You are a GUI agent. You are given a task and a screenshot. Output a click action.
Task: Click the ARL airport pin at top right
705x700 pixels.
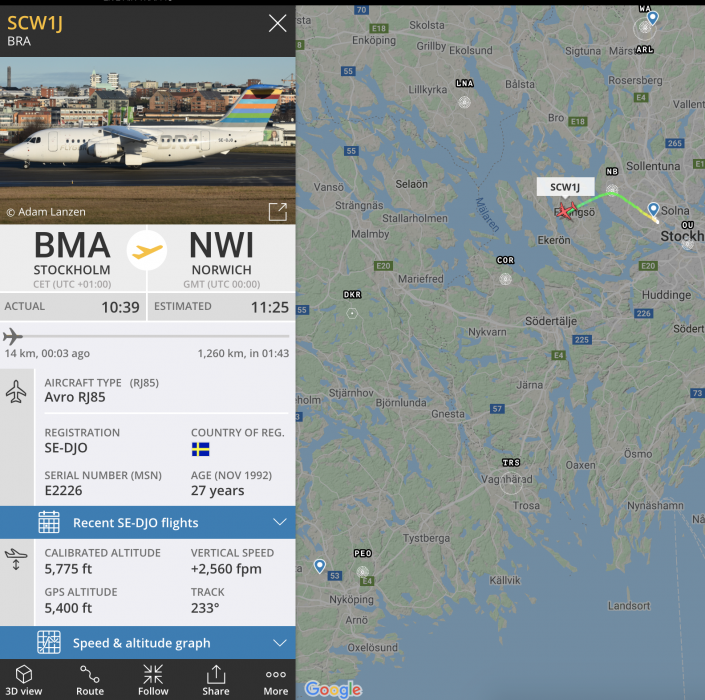(652, 18)
